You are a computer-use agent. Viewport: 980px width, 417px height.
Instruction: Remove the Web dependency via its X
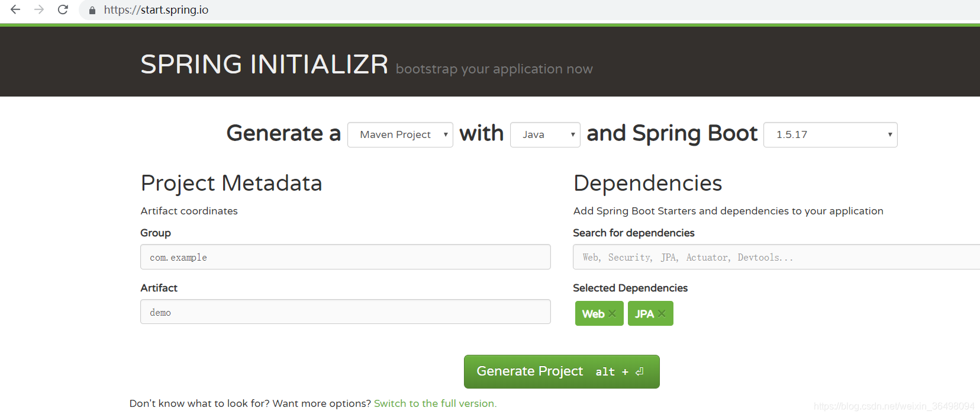(x=612, y=314)
